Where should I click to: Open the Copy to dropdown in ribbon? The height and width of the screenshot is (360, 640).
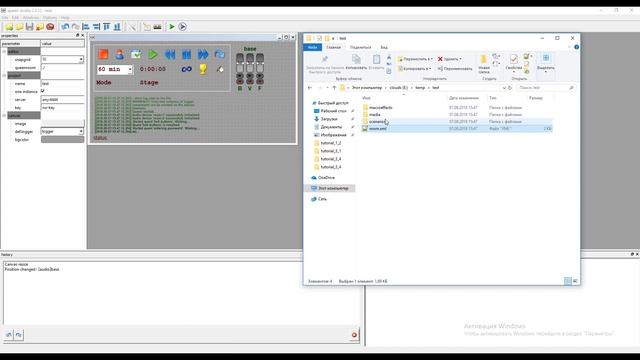tap(415, 69)
